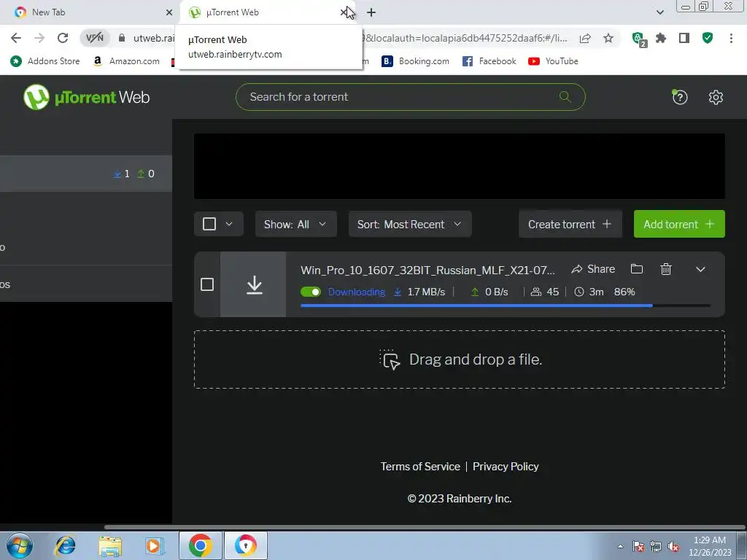The height and width of the screenshot is (560, 747).
Task: Click the green shield extension icon
Action: (x=708, y=38)
